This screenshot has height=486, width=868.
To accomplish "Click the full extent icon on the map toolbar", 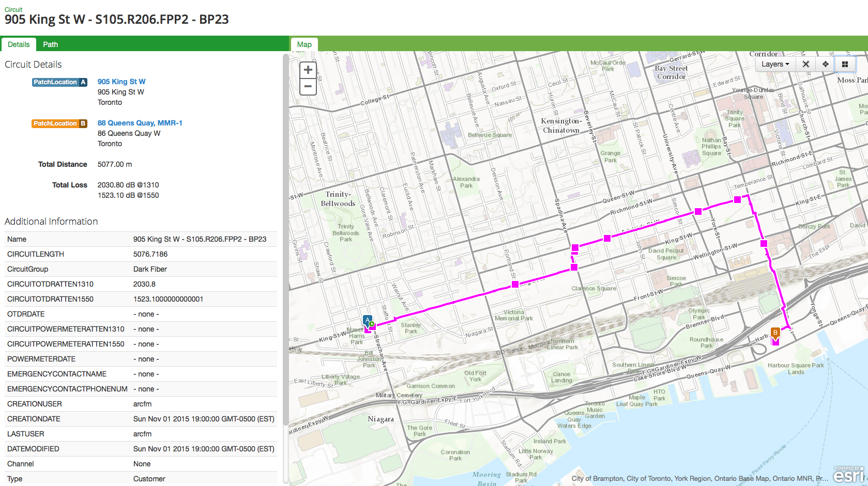I will tap(806, 64).
